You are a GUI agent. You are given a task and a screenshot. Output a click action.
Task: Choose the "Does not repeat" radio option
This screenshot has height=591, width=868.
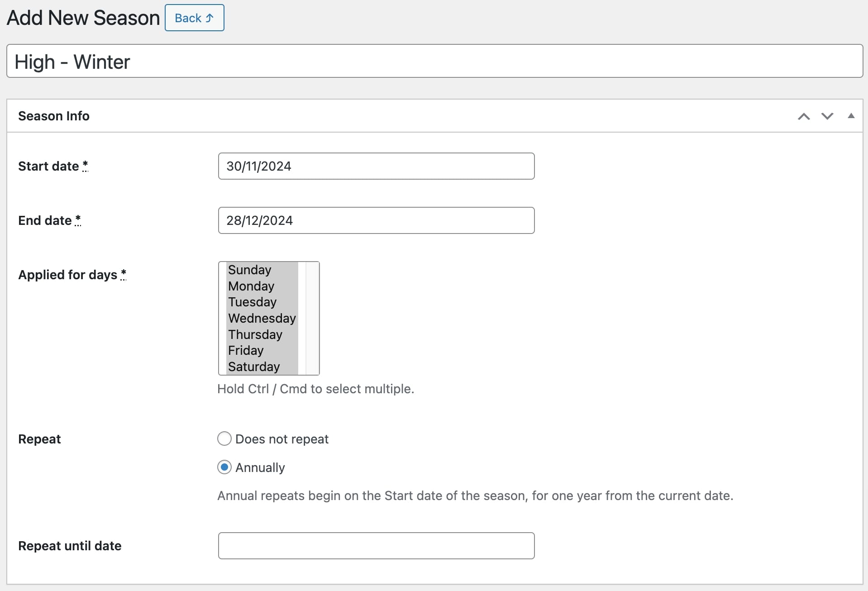pyautogui.click(x=224, y=438)
